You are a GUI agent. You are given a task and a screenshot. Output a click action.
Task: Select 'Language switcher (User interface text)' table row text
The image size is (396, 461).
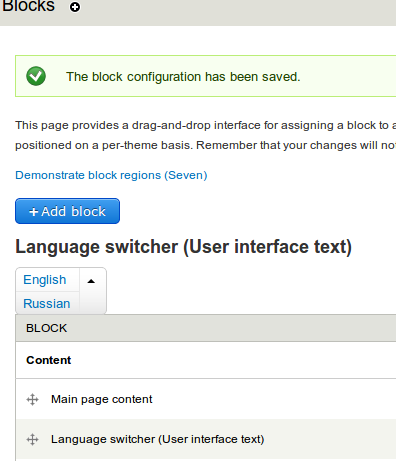pyautogui.click(x=158, y=439)
